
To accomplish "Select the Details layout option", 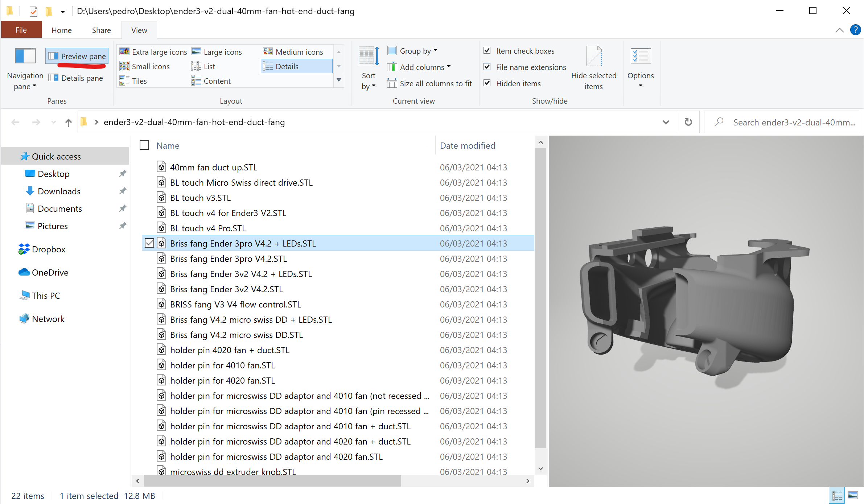I will (296, 66).
